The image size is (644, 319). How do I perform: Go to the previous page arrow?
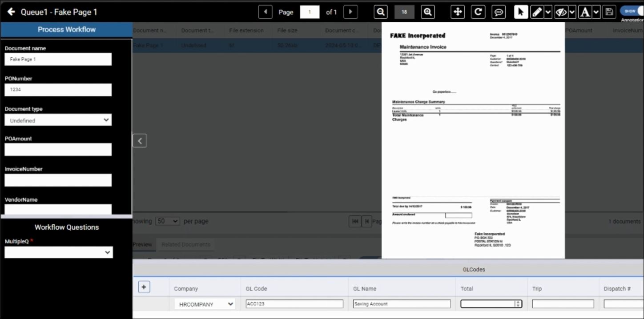coord(266,12)
